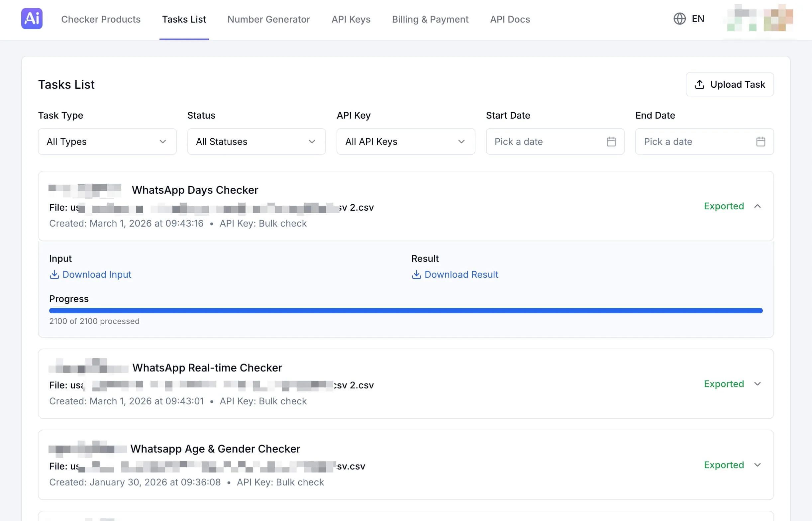
Task: Collapse the WhatsApp Days Checker task details
Action: 758,206
